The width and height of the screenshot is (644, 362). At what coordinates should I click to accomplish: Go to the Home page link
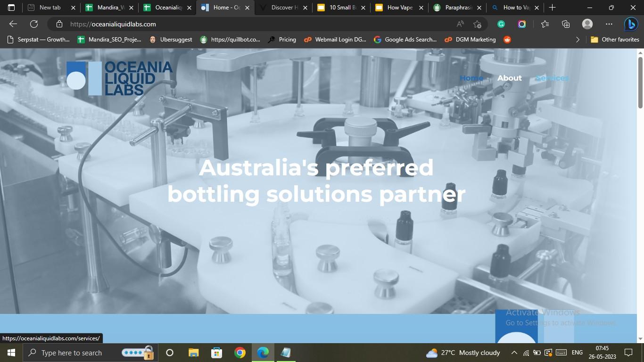471,78
